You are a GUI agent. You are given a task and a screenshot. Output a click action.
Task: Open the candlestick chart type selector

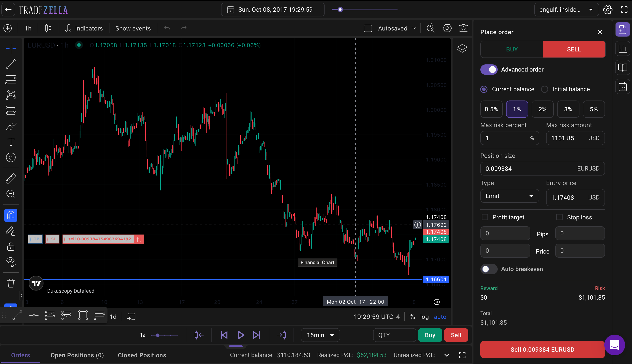click(48, 28)
